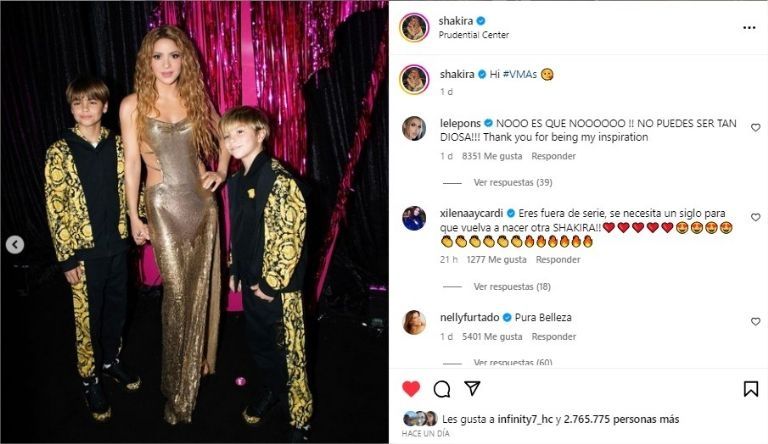Reply to nellyfurtado via Responder
768x444 pixels.
tap(553, 337)
